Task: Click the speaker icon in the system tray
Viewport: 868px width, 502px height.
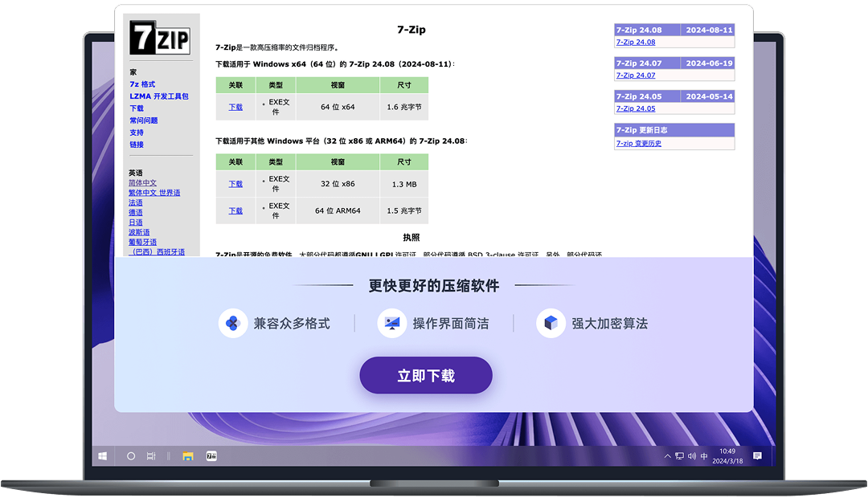Action: coord(692,455)
